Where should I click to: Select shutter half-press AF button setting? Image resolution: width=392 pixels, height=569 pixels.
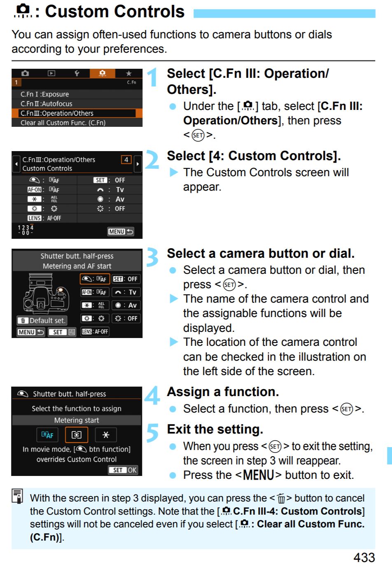(95, 279)
